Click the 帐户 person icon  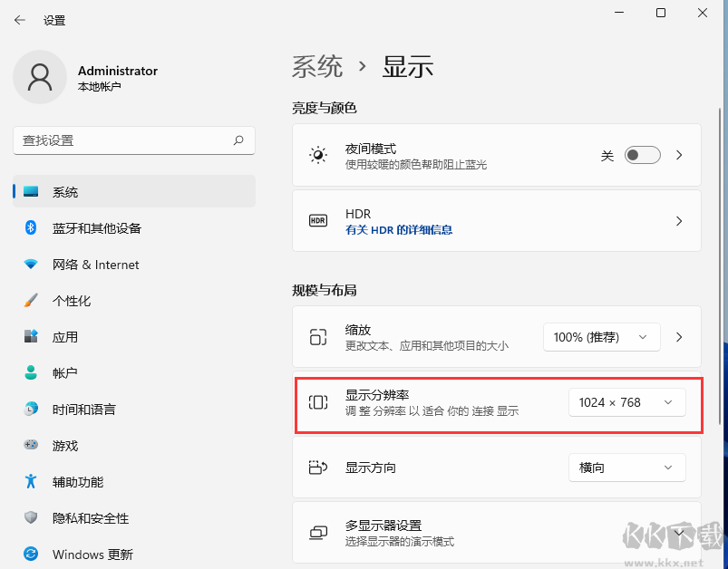pos(31,372)
